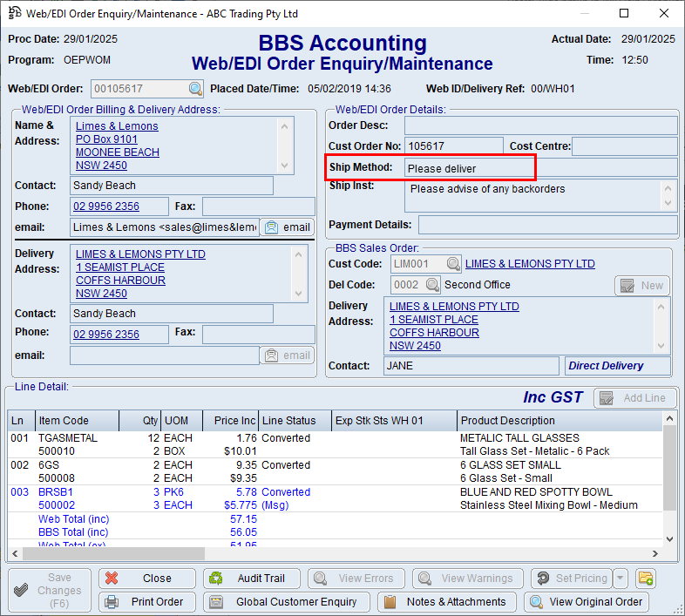Click the Web/EDI Order search magnifier icon
The width and height of the screenshot is (685, 616).
(195, 89)
